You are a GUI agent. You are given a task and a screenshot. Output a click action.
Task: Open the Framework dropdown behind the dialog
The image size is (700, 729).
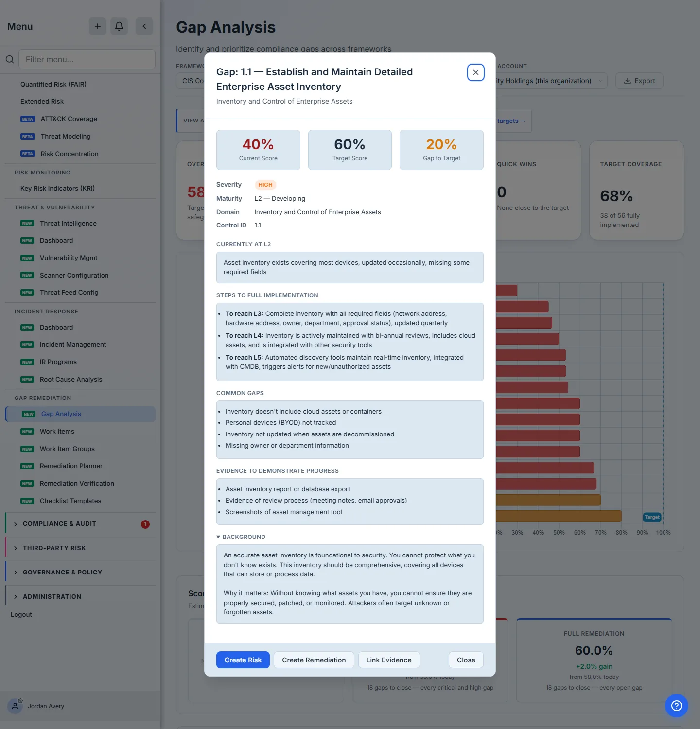(191, 81)
